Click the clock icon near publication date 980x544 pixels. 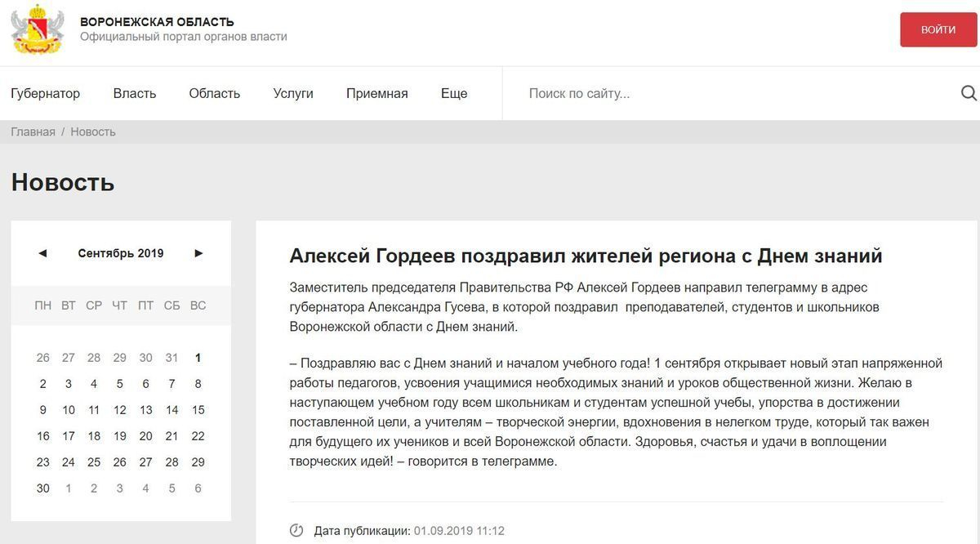pos(296,531)
